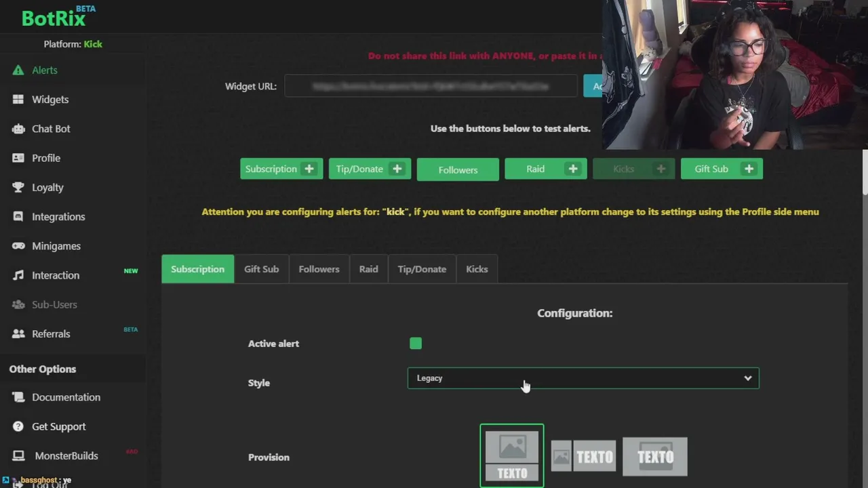Click plus icon on Subscription test button
The height and width of the screenshot is (488, 868).
tap(309, 169)
